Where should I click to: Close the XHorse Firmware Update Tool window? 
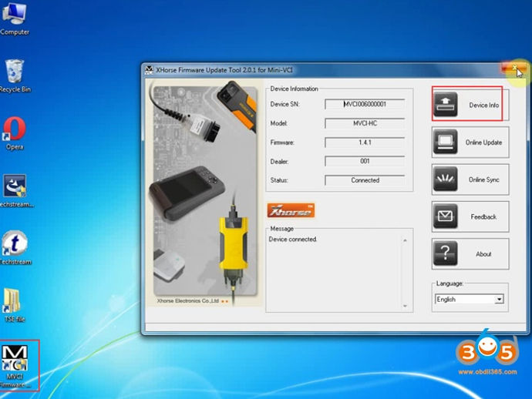pos(514,68)
